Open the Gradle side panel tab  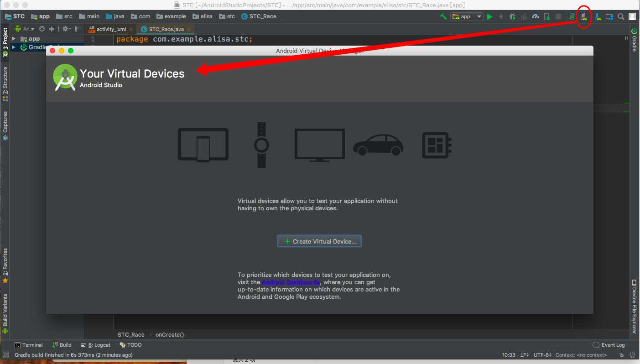click(x=634, y=40)
